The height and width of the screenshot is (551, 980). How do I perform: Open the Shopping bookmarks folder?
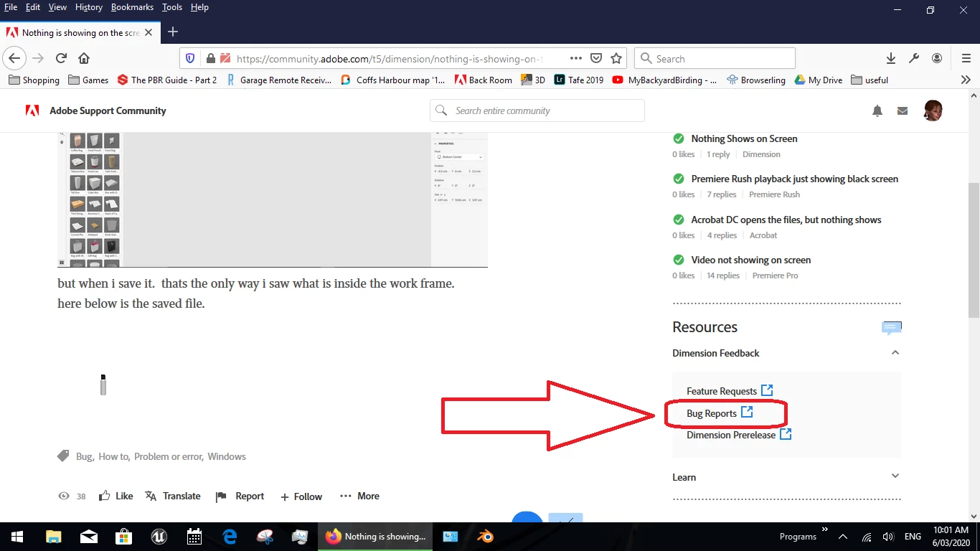point(34,80)
